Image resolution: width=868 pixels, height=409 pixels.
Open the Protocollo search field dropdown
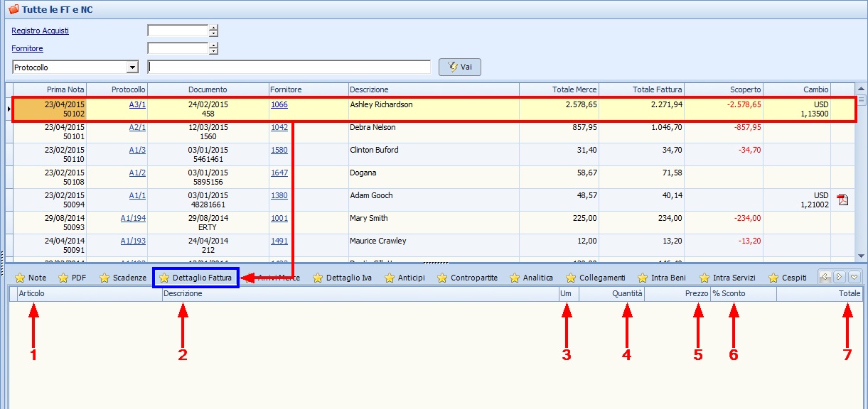coord(132,67)
